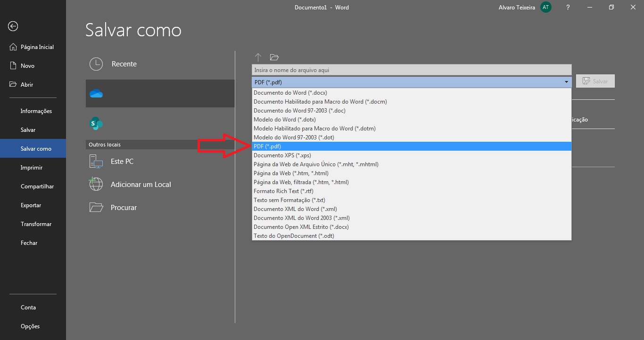The width and height of the screenshot is (644, 340).
Task: Open the recent folders icon beside the arrow
Action: [274, 57]
